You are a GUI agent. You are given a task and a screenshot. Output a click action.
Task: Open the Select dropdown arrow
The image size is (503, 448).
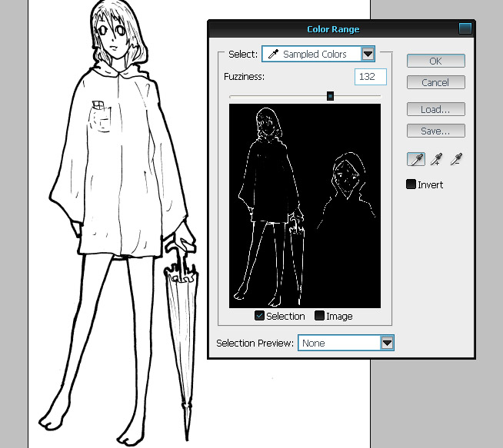pos(368,54)
